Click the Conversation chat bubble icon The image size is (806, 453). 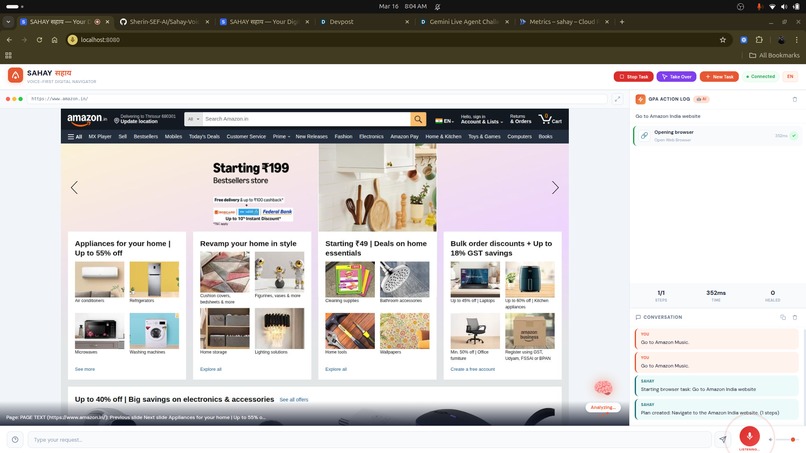[x=638, y=317]
